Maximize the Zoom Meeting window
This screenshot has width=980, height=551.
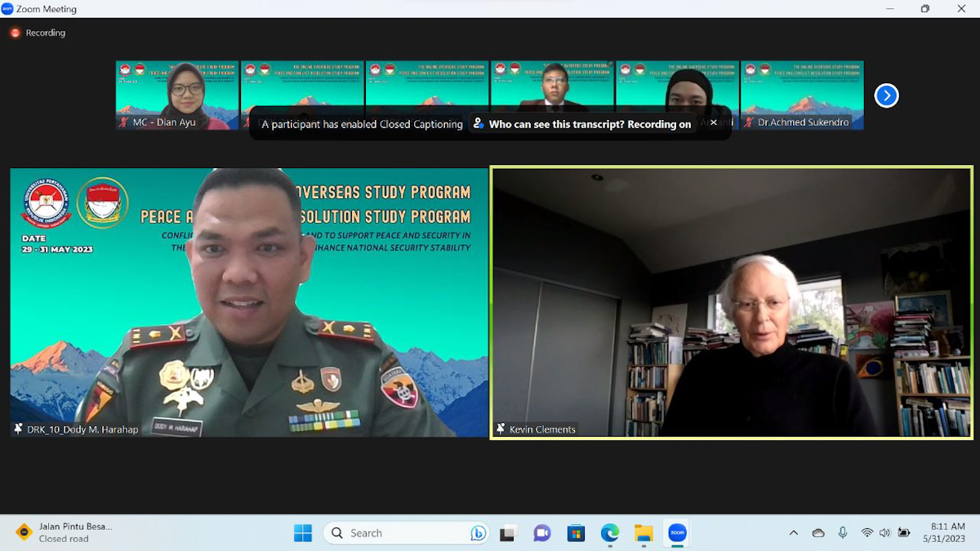click(x=924, y=9)
